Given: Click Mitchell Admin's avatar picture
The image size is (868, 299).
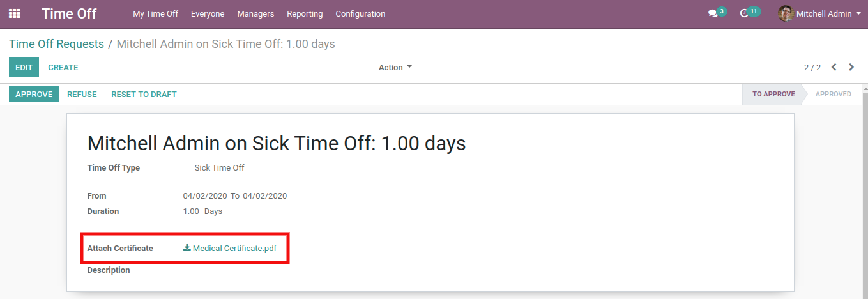Looking at the screenshot, I should pos(786,13).
